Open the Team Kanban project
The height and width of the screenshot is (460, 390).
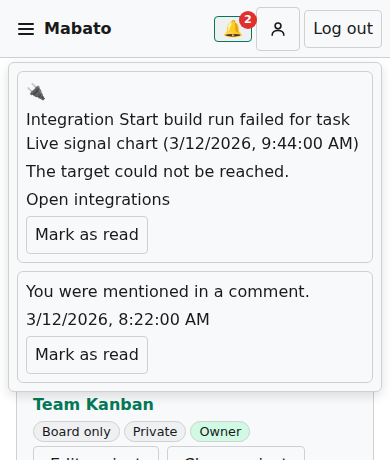click(x=93, y=404)
